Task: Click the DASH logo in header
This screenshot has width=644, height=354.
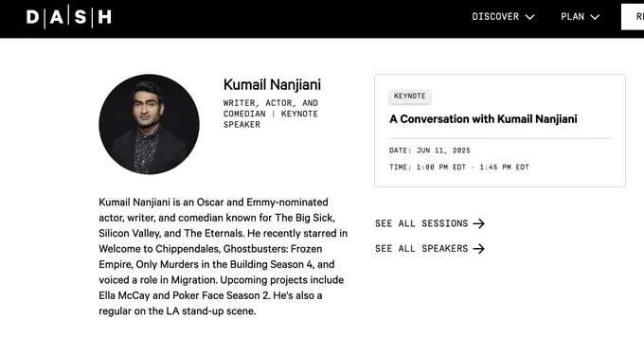Action: click(x=69, y=17)
